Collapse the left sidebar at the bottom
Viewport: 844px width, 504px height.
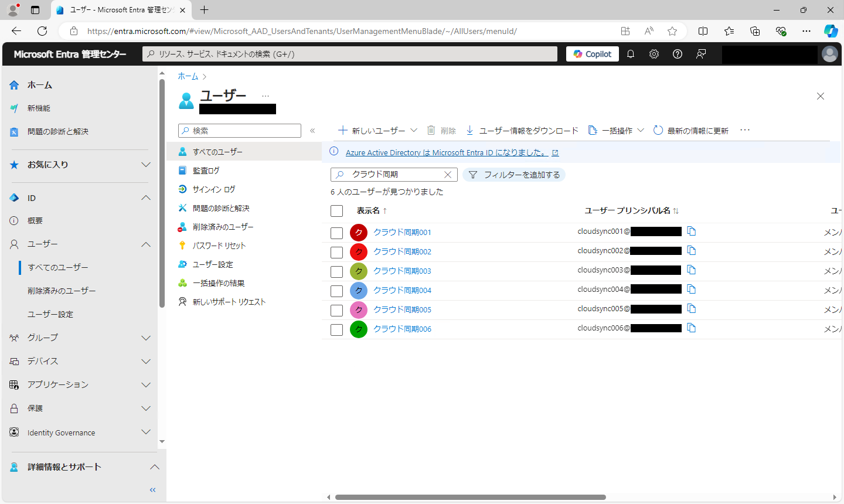tap(153, 490)
